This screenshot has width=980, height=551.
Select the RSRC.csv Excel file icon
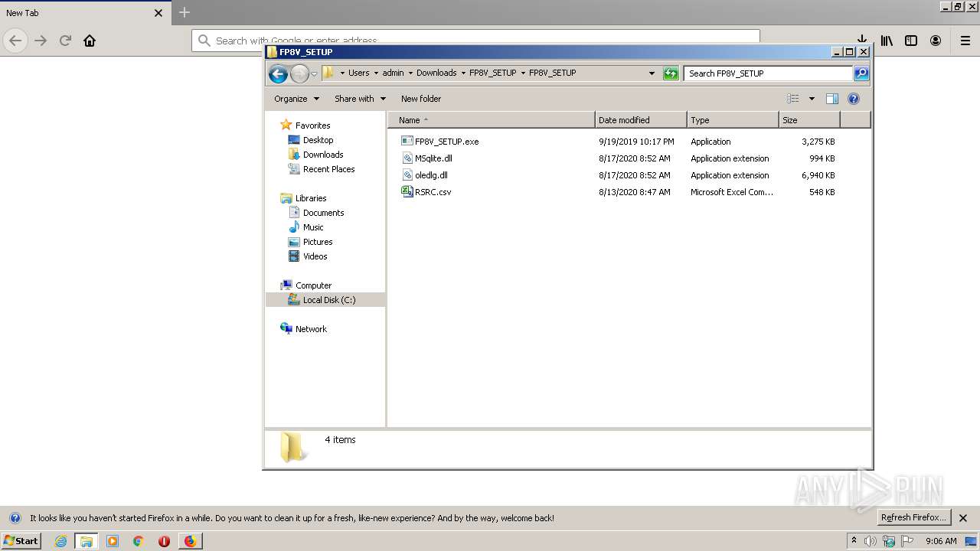407,192
